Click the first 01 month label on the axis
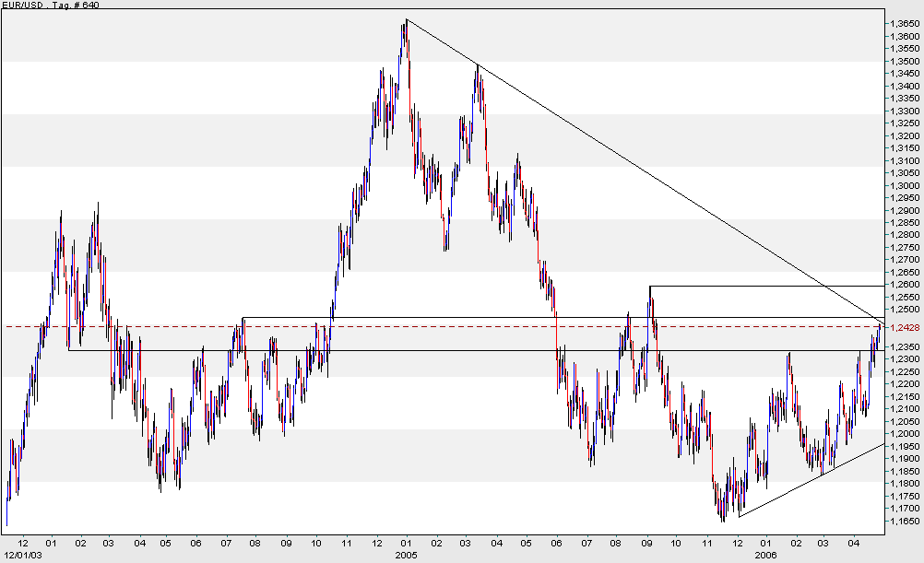The image size is (924, 563). click(51, 544)
